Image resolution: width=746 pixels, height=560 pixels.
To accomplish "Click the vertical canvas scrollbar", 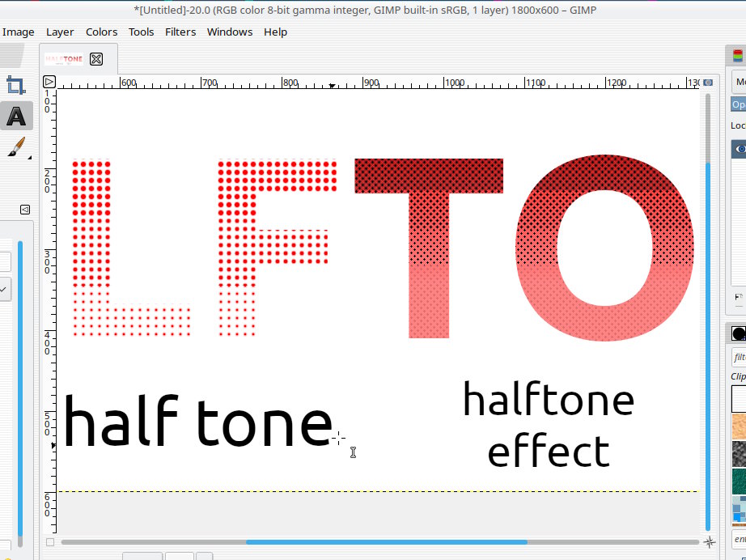I will pyautogui.click(x=708, y=346).
